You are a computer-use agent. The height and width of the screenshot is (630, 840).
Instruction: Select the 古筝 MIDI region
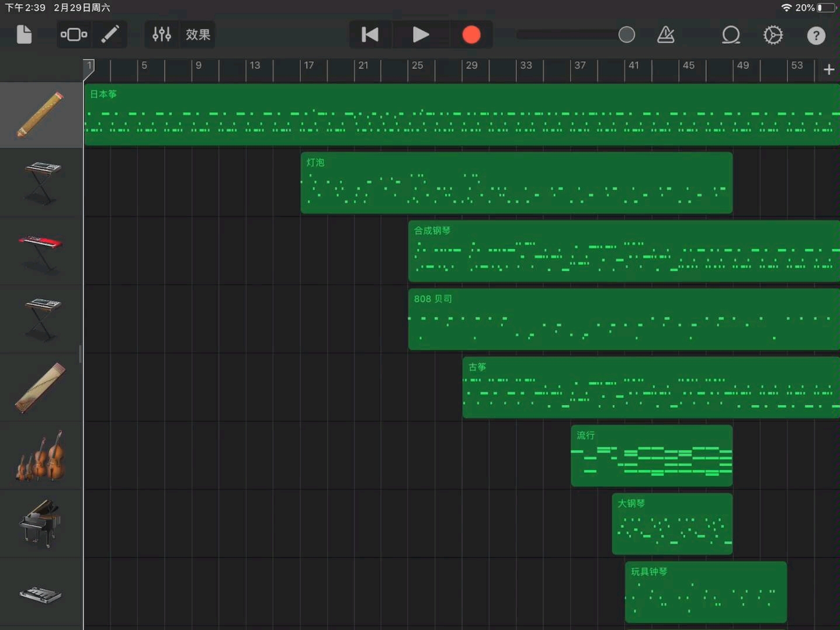coord(651,387)
